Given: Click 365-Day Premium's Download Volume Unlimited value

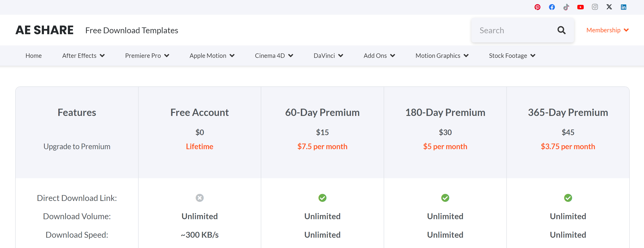Looking at the screenshot, I should click(568, 216).
